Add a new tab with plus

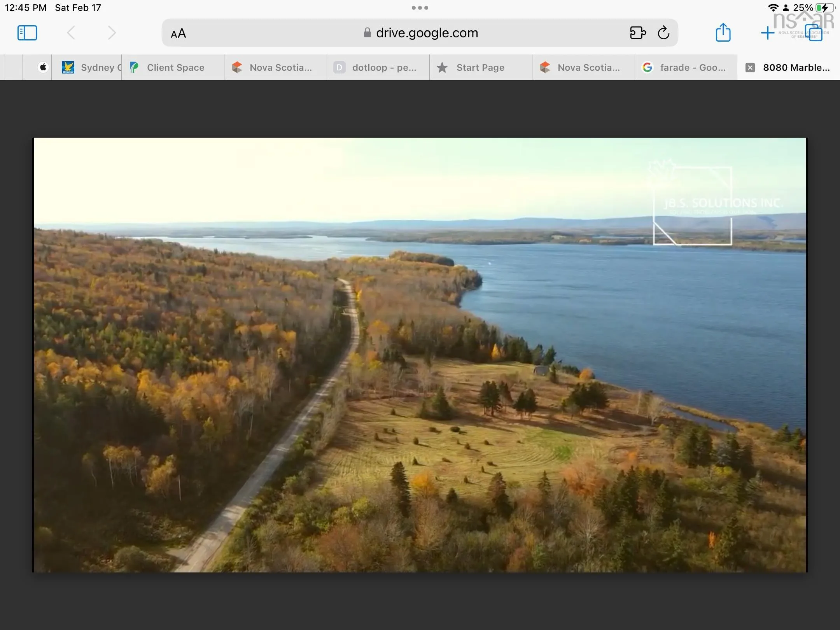767,33
